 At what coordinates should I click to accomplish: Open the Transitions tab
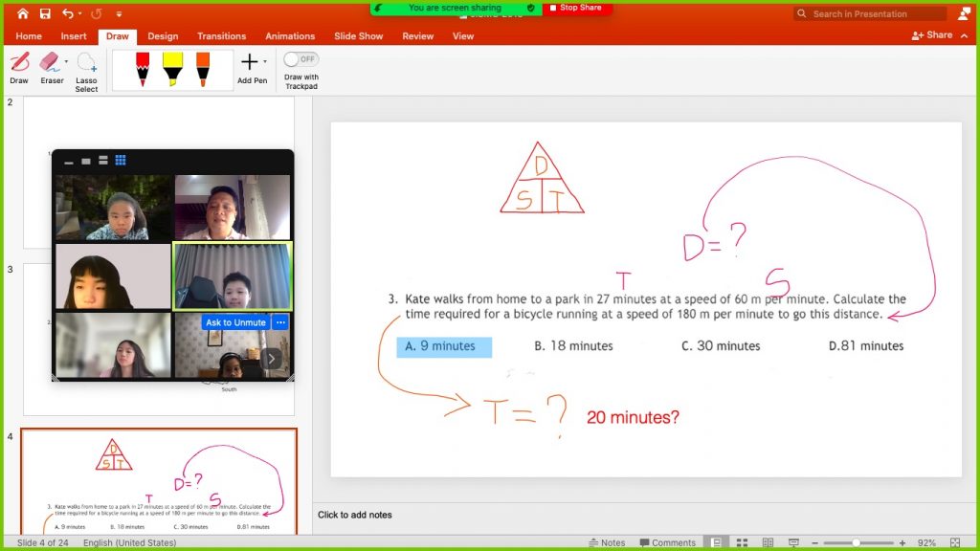tap(221, 36)
